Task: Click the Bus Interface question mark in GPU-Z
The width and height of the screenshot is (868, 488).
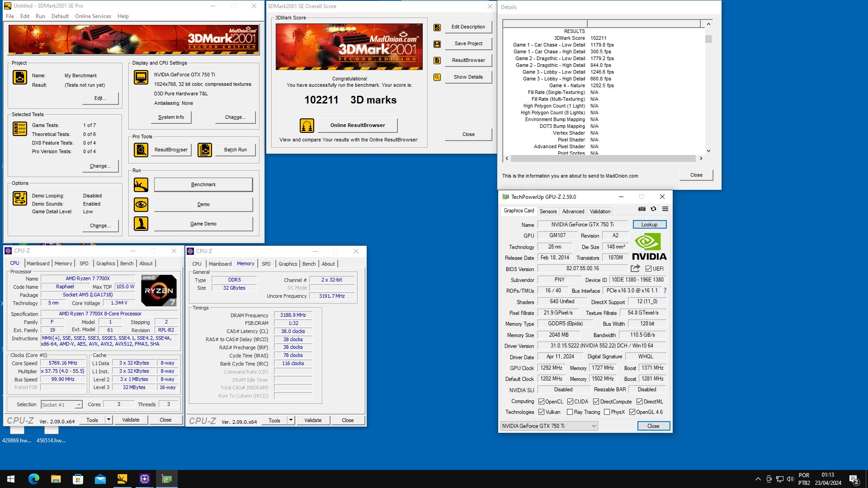Action: click(665, 291)
